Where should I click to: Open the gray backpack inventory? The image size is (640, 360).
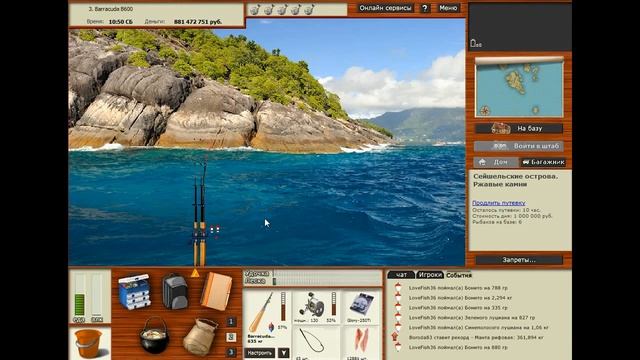pos(175,291)
